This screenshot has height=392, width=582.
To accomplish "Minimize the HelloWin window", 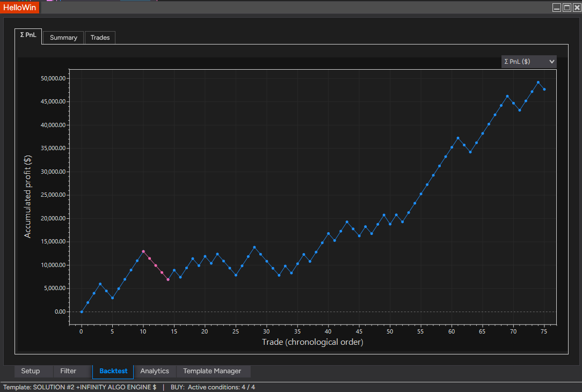I will 557,8.
